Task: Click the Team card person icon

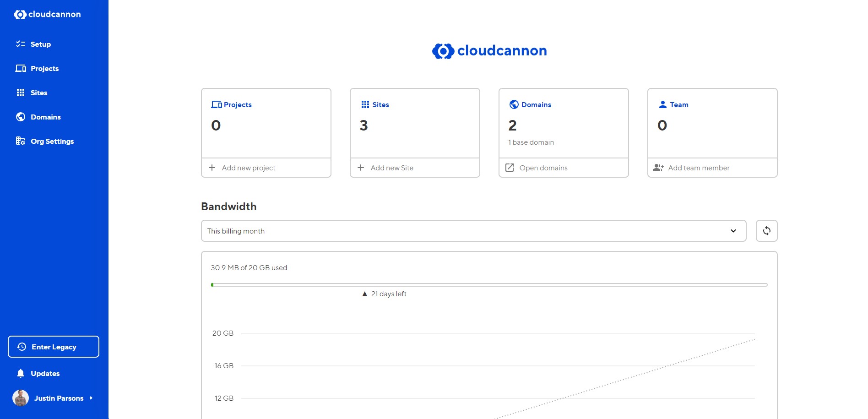Action: (x=662, y=104)
